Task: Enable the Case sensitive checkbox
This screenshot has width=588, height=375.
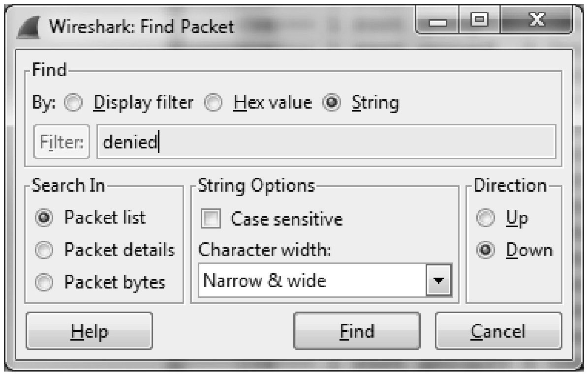Action: click(x=211, y=218)
